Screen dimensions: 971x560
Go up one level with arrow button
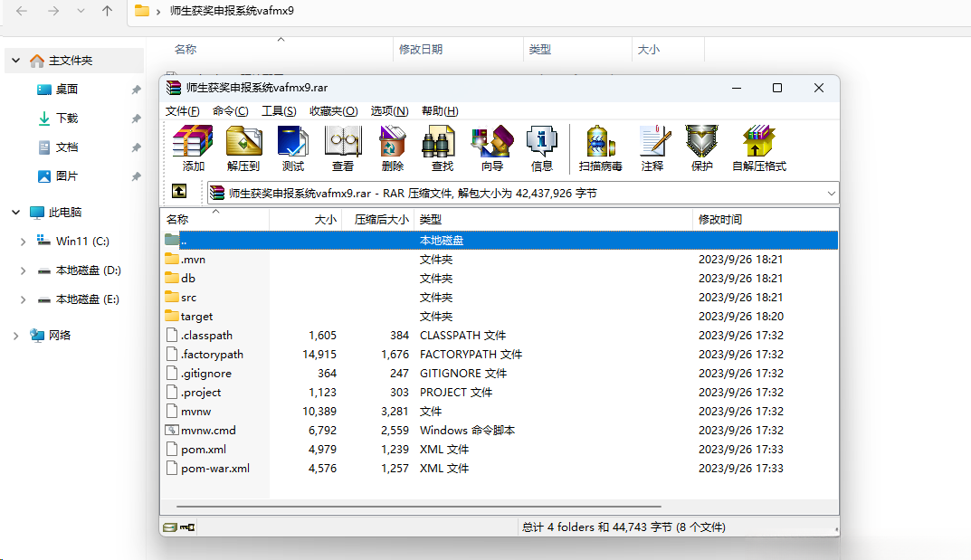tap(179, 191)
